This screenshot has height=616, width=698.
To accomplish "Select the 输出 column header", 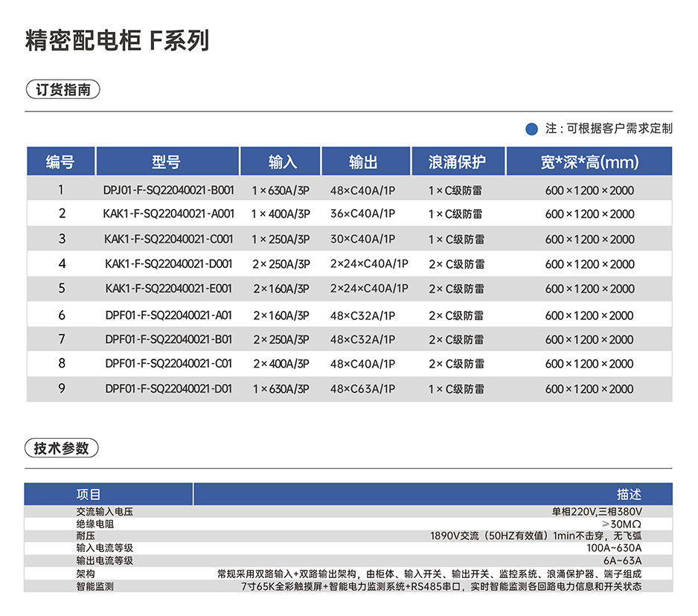I will (365, 161).
